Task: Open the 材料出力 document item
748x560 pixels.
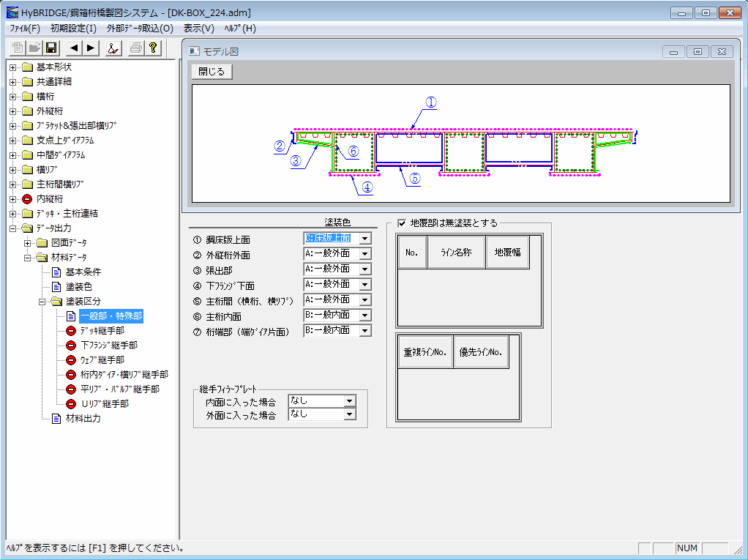Action: click(x=83, y=419)
